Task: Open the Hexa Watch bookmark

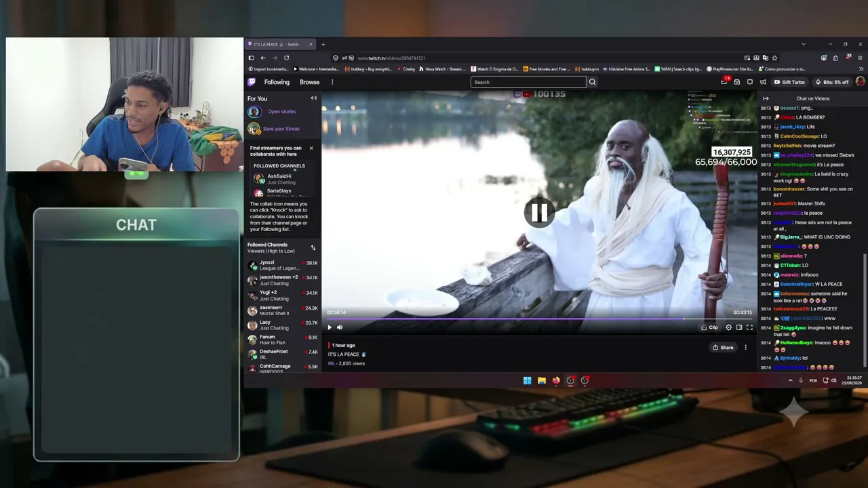Action: pyautogui.click(x=442, y=68)
